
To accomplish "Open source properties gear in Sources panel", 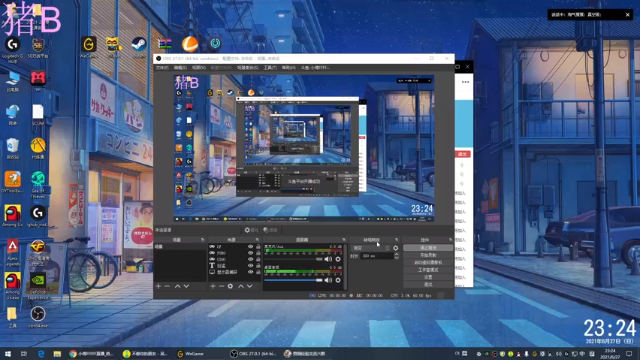I will (231, 286).
